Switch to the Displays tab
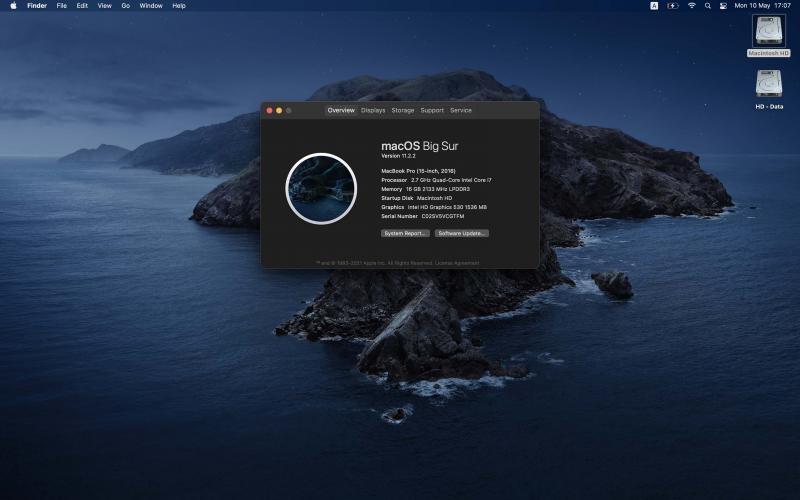This screenshot has width=800, height=500. point(373,110)
